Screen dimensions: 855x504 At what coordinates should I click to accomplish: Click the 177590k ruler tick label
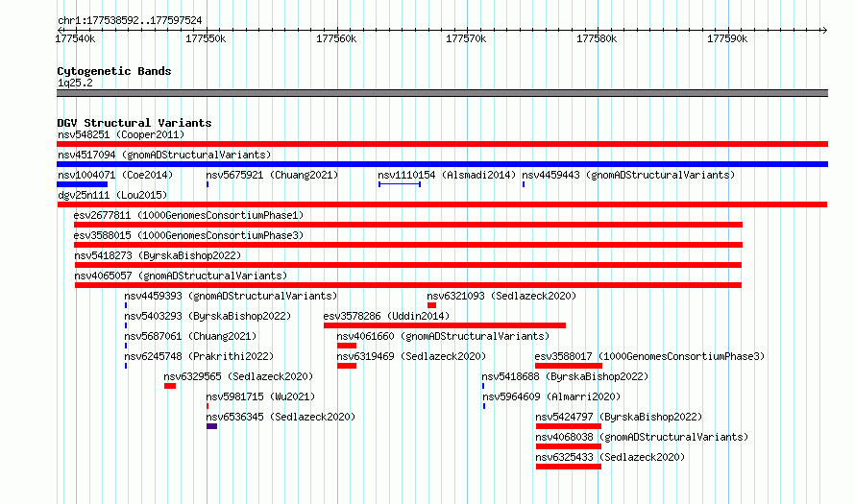coord(727,38)
